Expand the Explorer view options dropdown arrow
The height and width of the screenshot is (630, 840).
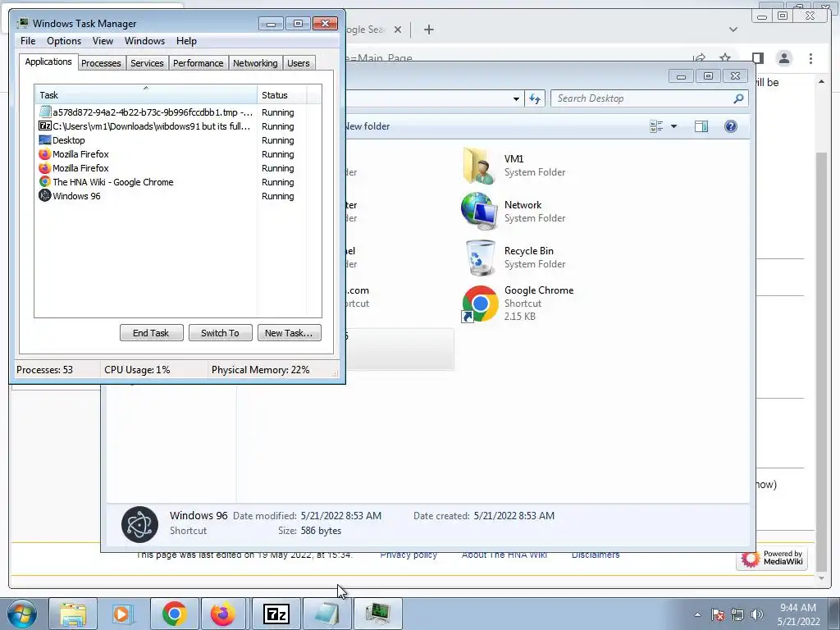click(674, 126)
